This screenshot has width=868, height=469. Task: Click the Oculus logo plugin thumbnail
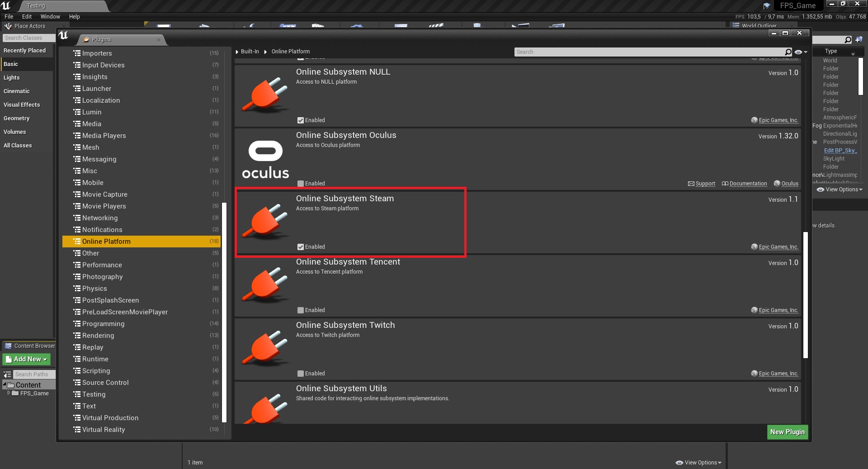click(x=265, y=159)
